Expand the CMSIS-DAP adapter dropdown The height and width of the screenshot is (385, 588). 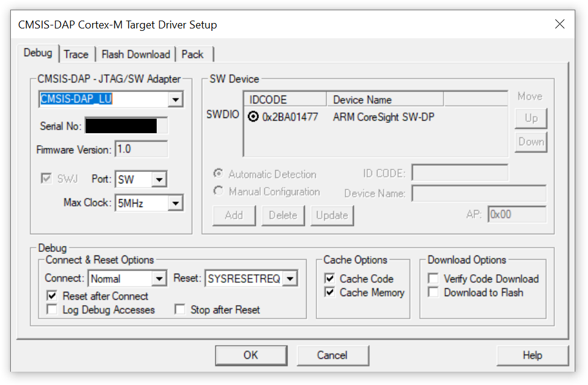[x=175, y=99]
